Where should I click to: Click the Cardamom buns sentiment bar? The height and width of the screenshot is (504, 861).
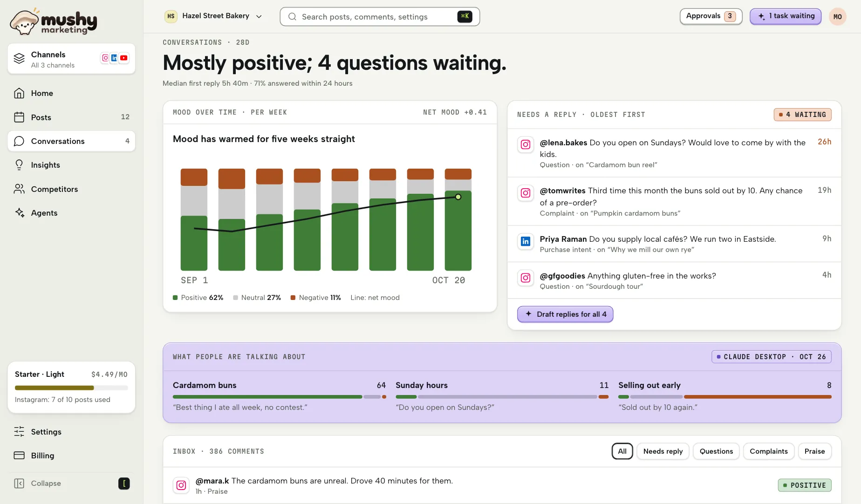click(x=279, y=397)
